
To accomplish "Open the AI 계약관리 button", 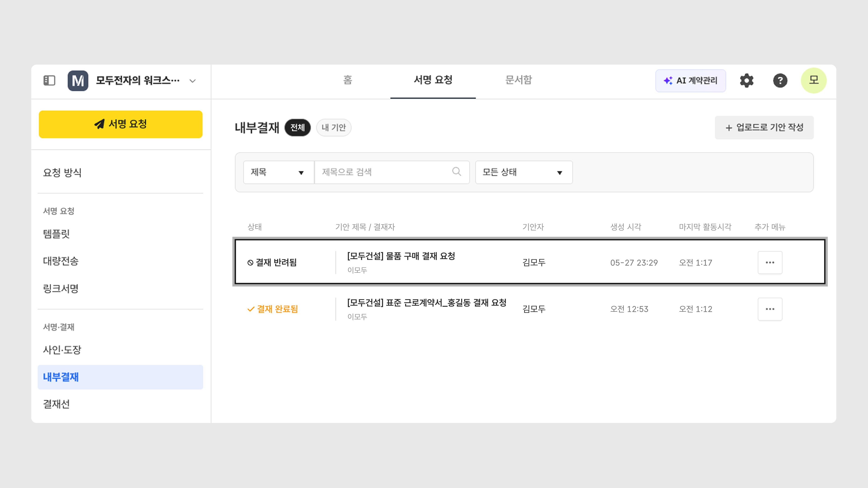I will [x=690, y=80].
